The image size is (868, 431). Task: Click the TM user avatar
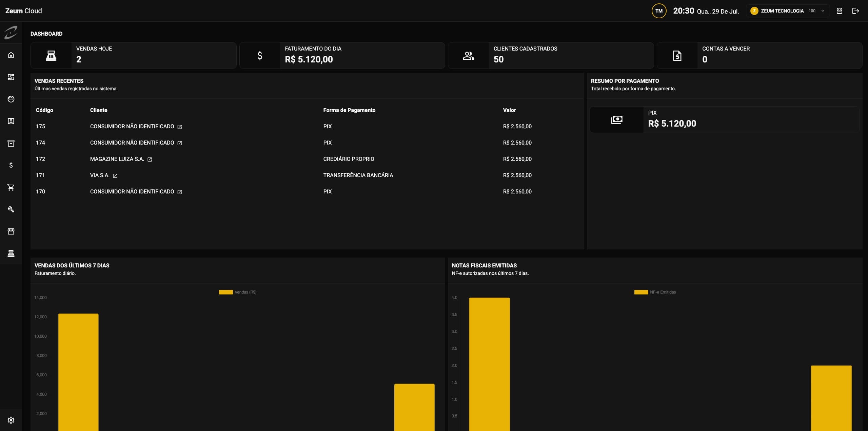point(659,11)
